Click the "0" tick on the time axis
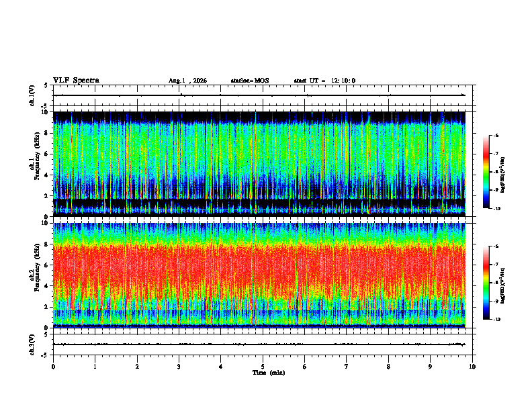The image size is (532, 411). 53,367
